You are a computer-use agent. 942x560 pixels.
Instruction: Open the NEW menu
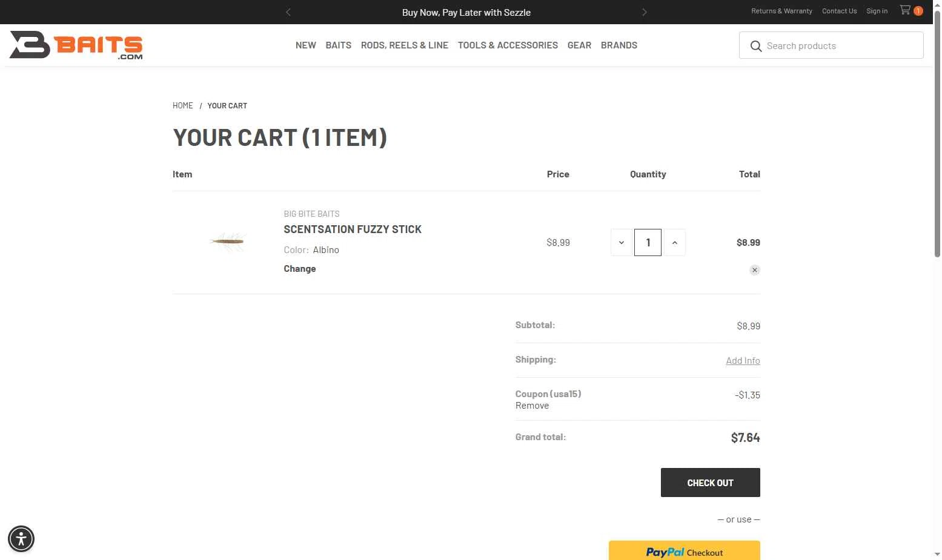pos(306,45)
